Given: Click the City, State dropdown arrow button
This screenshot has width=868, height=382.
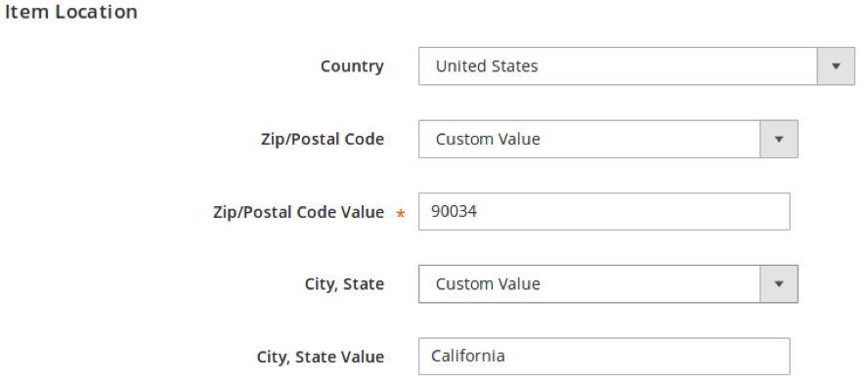Looking at the screenshot, I should (779, 284).
